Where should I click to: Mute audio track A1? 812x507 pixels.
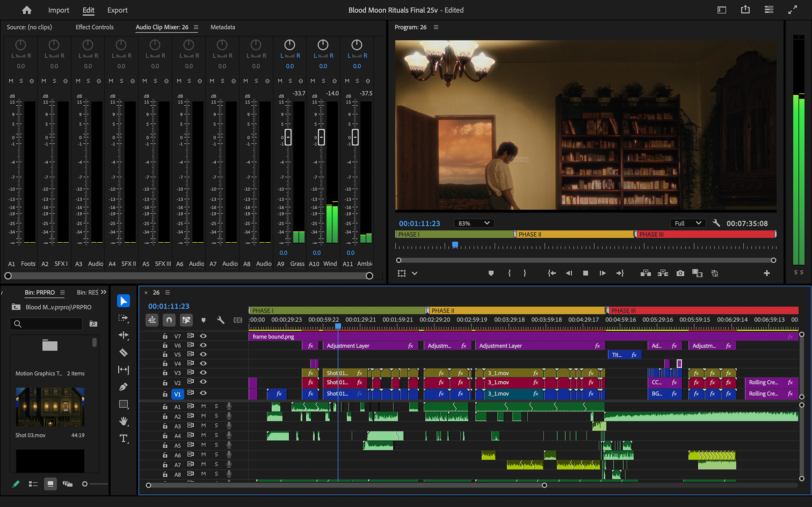pos(203,406)
